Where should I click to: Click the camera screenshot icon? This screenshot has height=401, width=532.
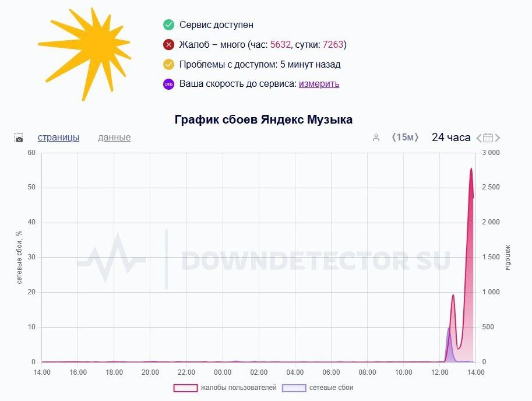(19, 138)
